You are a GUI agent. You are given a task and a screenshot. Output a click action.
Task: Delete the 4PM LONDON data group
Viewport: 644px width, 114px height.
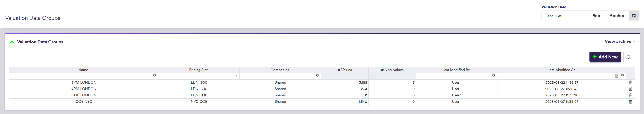(x=630, y=89)
